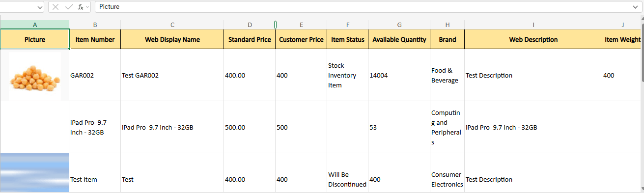Select the available quantity cell showing 53
The height and width of the screenshot is (193, 644).
tap(399, 127)
